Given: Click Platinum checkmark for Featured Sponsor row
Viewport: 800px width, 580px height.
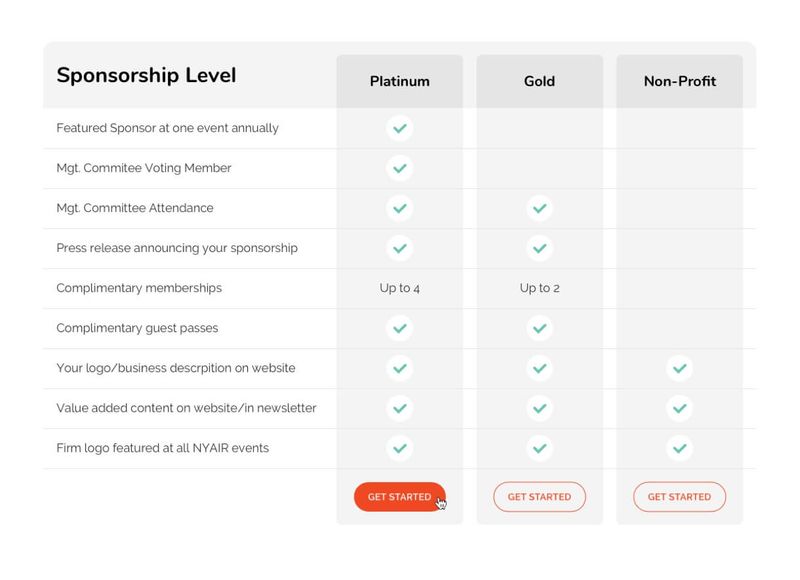Looking at the screenshot, I should point(399,128).
